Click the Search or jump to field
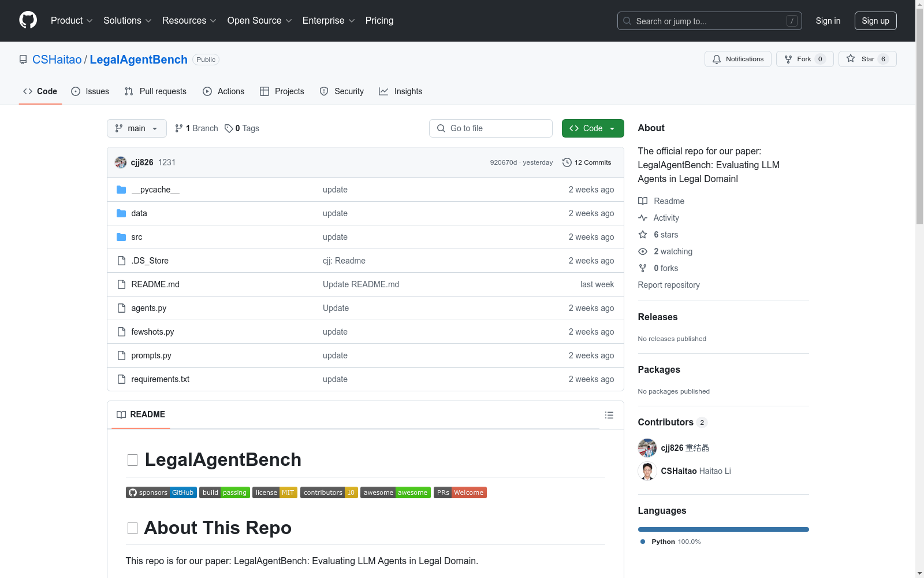 [709, 21]
